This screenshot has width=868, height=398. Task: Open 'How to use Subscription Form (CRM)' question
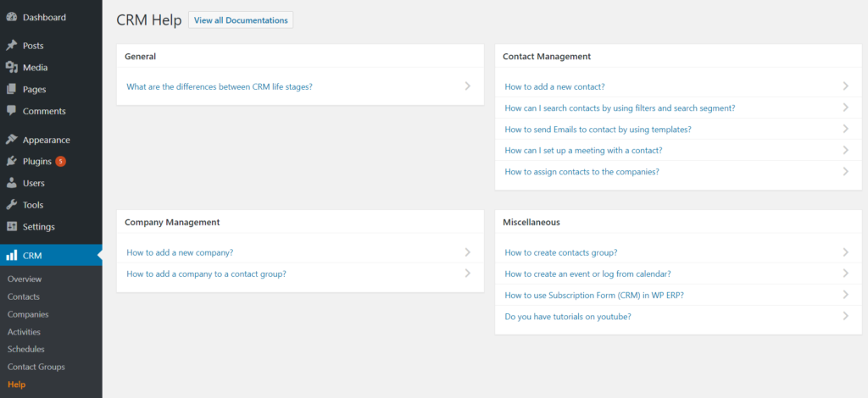(594, 295)
